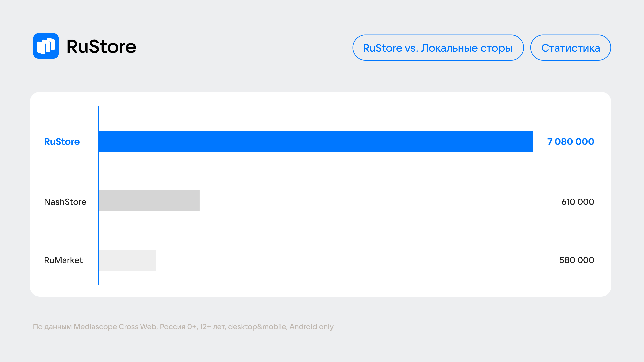The height and width of the screenshot is (362, 644).
Task: Click the blue RuStore logo icon
Action: coord(46,46)
